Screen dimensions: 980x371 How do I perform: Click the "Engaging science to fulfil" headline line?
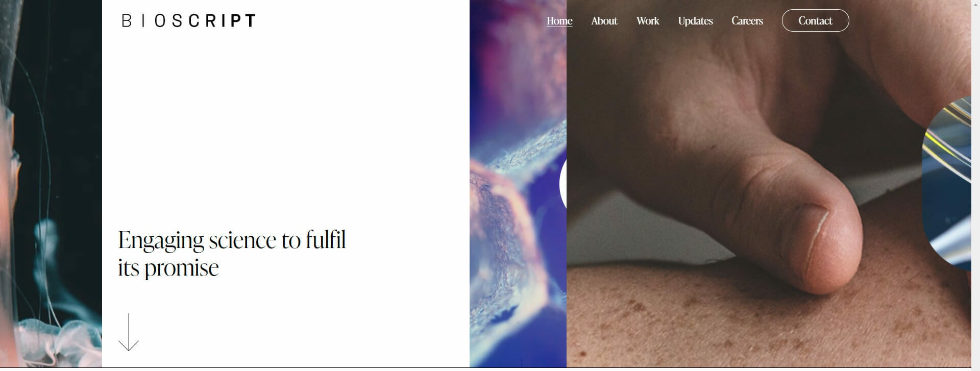(232, 240)
